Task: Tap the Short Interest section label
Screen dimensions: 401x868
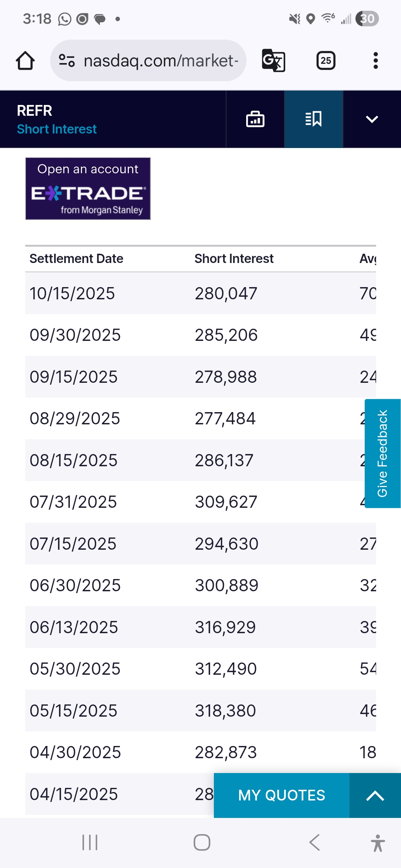Action: click(x=57, y=129)
